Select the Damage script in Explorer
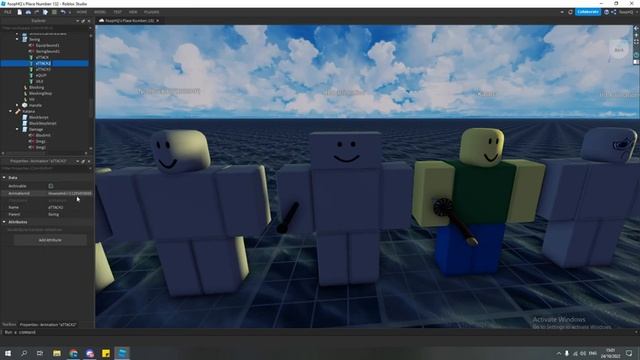 (36, 129)
